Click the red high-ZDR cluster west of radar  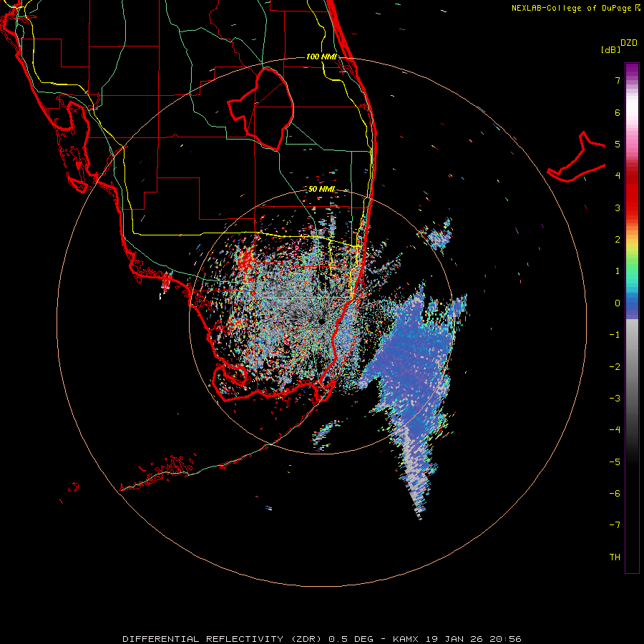coord(246,260)
